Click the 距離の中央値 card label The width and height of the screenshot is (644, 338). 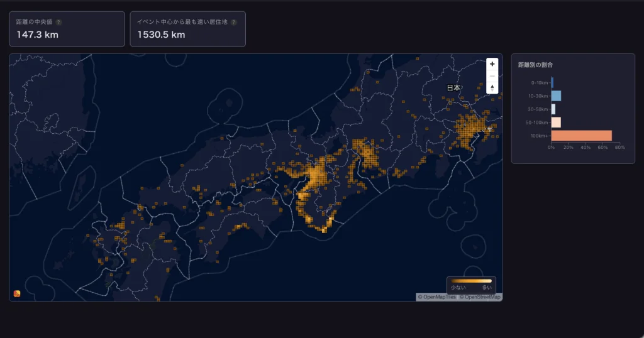coord(34,22)
